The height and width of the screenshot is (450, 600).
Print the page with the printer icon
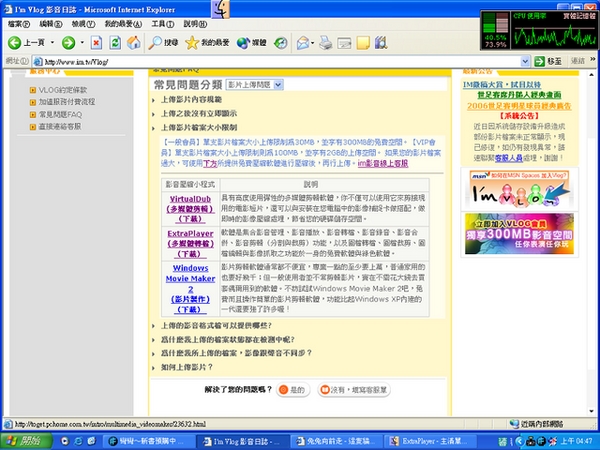[x=326, y=42]
